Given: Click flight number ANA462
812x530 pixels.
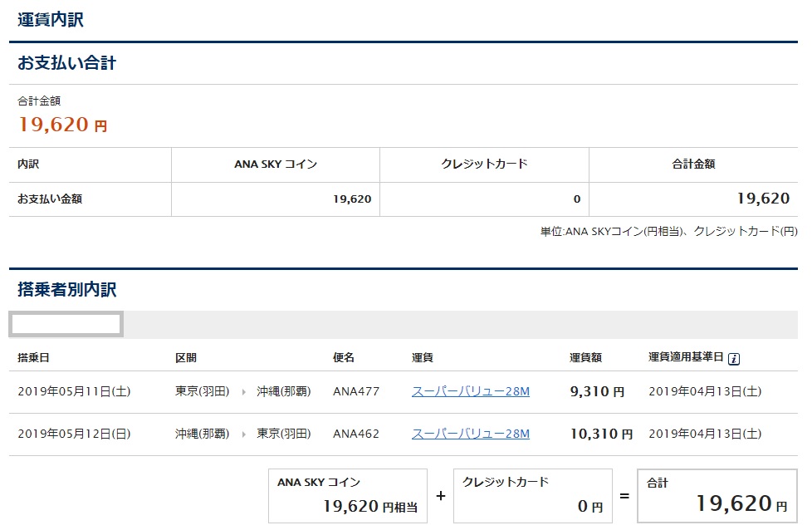Looking at the screenshot, I should [x=355, y=434].
